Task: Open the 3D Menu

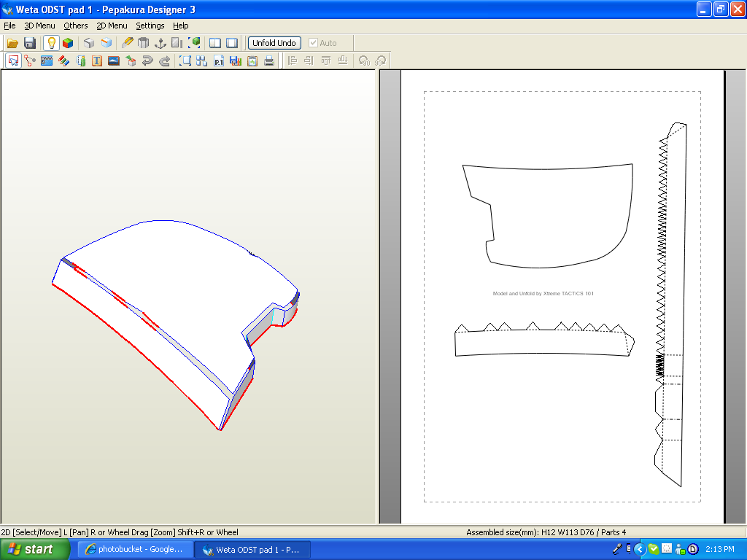Action: [39, 26]
